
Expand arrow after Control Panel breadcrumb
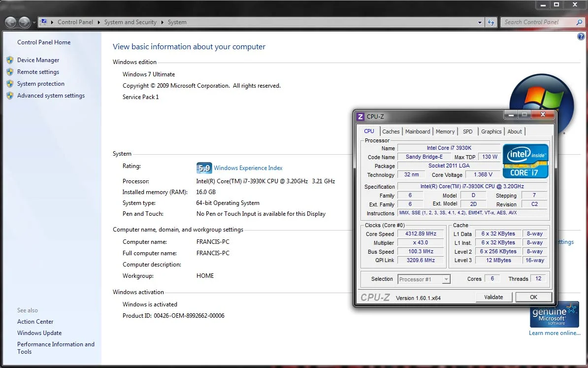click(x=98, y=22)
